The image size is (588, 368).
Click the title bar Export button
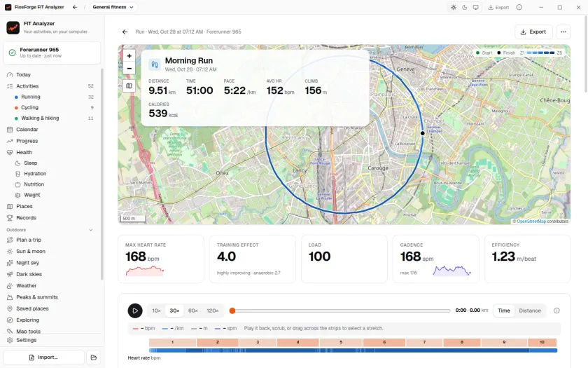tap(498, 7)
